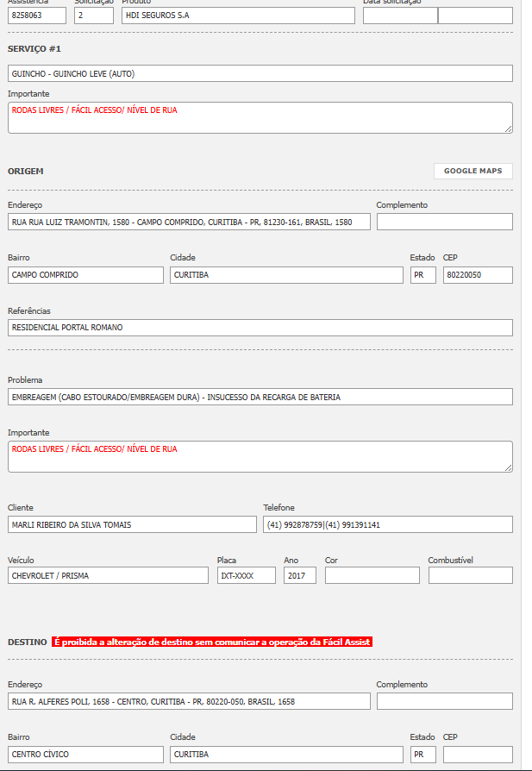
Task: Click the empty Combustível field
Action: point(470,575)
